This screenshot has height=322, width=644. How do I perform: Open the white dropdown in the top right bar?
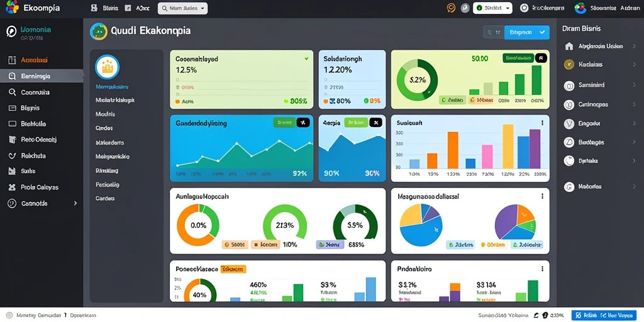[492, 8]
